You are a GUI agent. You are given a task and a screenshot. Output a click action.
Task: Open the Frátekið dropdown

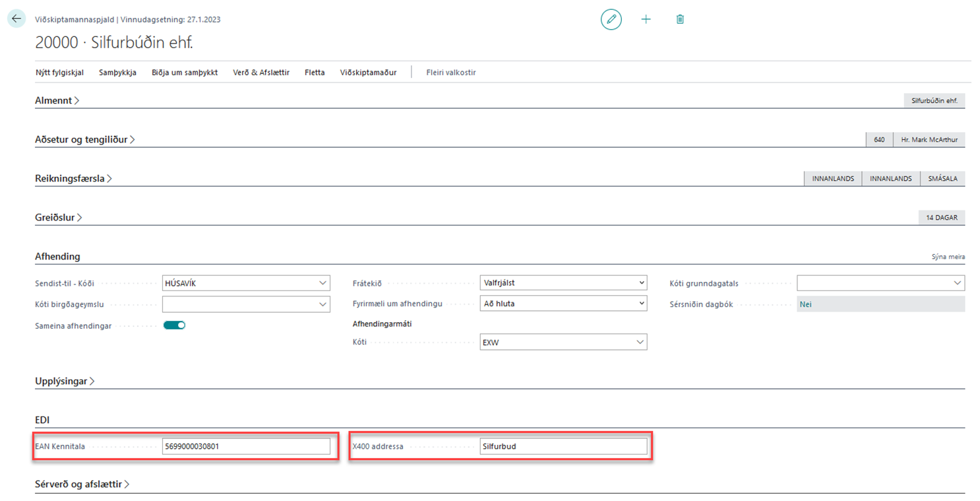coord(642,283)
